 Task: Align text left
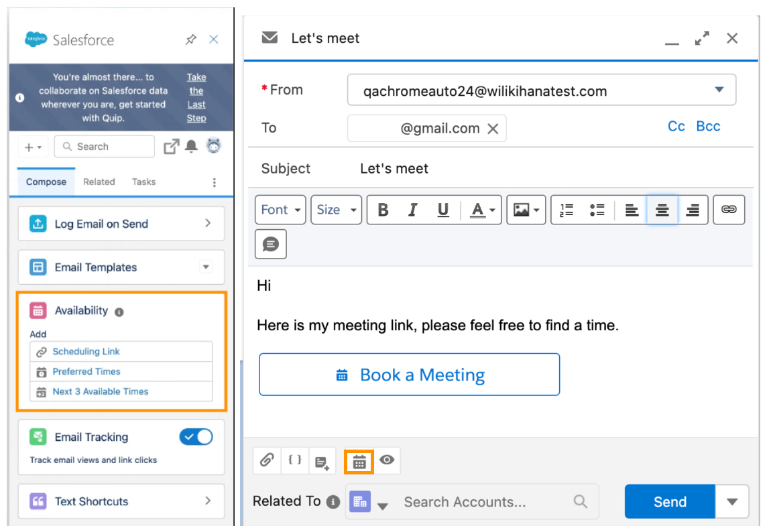(631, 210)
